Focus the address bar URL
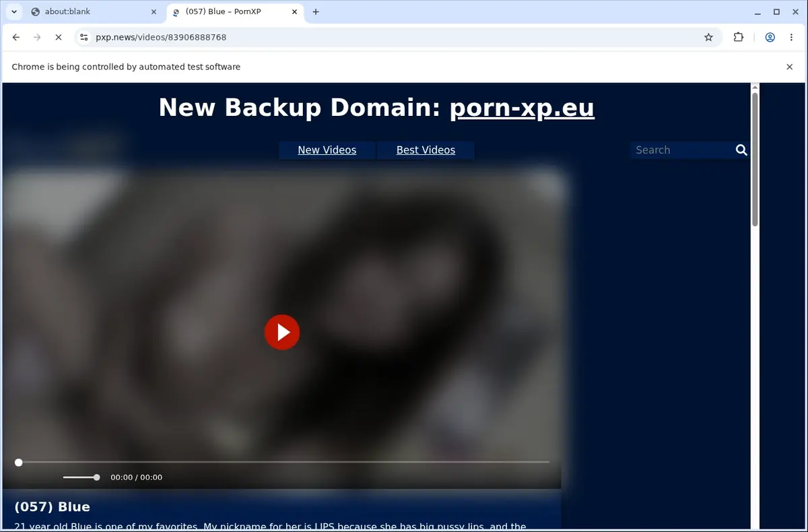 click(x=161, y=37)
